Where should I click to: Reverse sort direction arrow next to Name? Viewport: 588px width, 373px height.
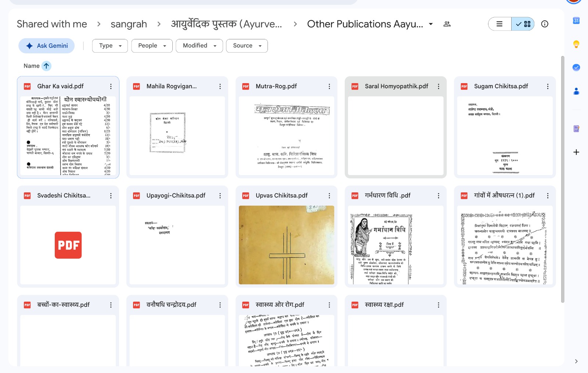click(46, 66)
